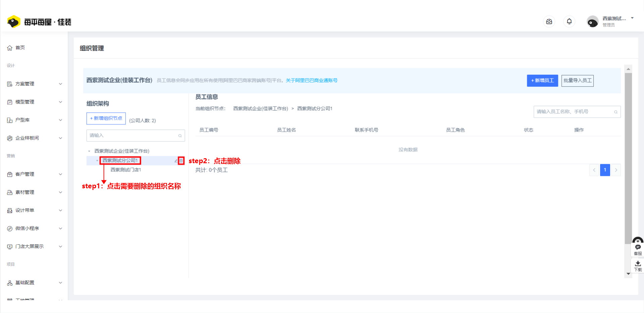644x313 pixels.
Task: Select the 西紫测试门店1 tree node
Action: 126,170
